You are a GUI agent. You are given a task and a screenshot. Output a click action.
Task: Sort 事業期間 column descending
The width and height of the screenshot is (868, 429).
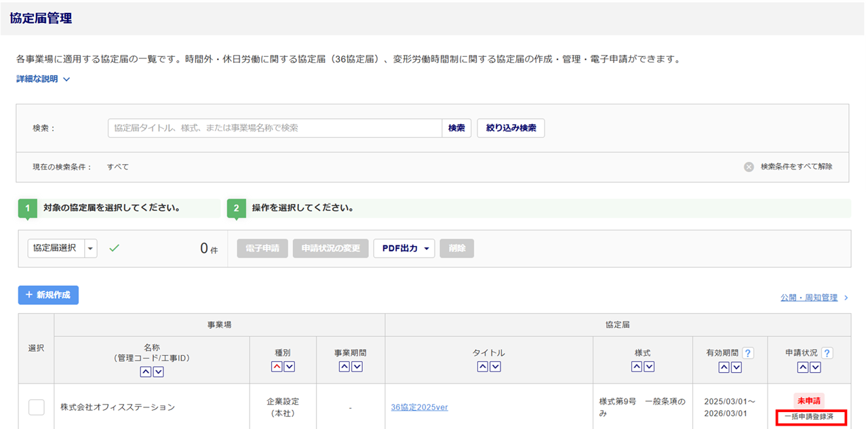[x=357, y=367]
